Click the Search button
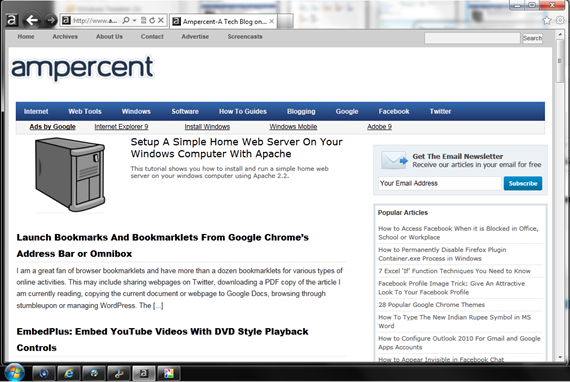Viewport: 570px width, 382px height. (532, 38)
